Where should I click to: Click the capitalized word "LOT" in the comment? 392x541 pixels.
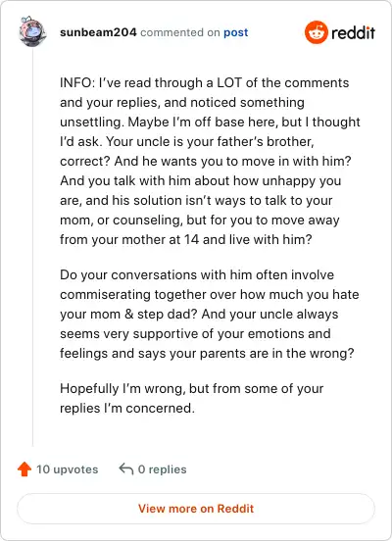(x=229, y=82)
